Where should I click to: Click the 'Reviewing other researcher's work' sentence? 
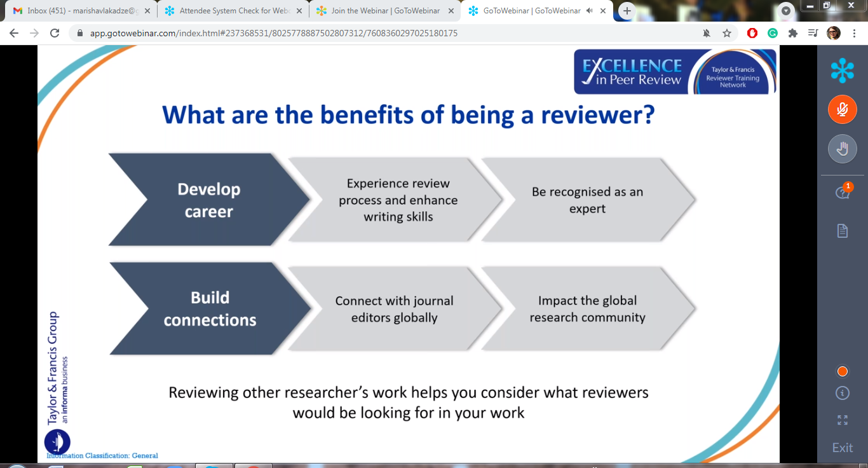(409, 402)
